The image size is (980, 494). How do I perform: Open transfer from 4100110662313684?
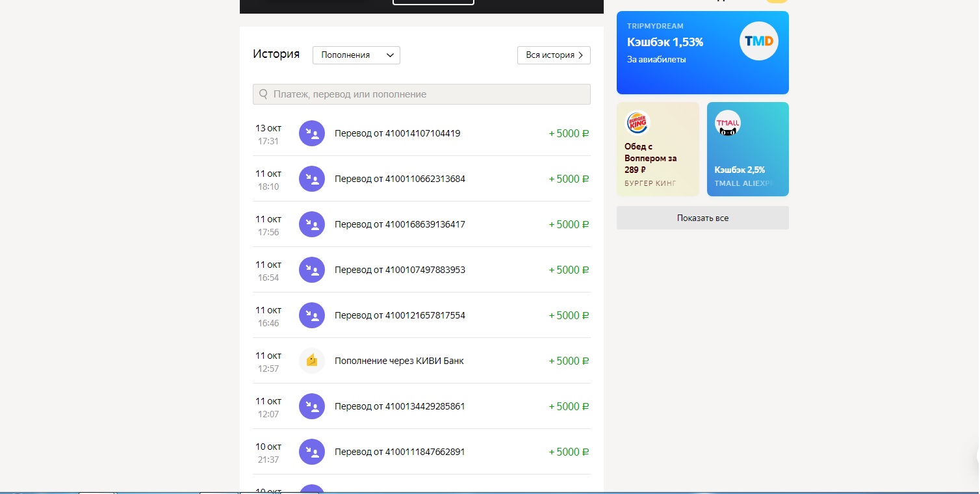(x=422, y=179)
